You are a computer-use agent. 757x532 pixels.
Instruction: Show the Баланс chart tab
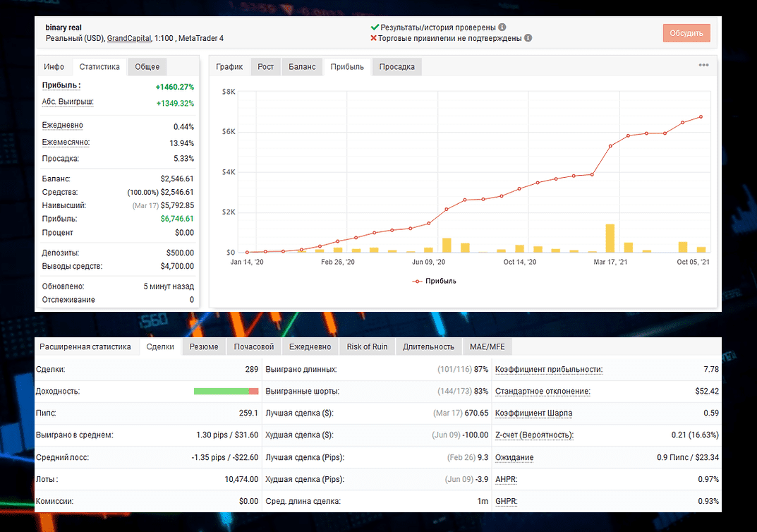tap(302, 67)
